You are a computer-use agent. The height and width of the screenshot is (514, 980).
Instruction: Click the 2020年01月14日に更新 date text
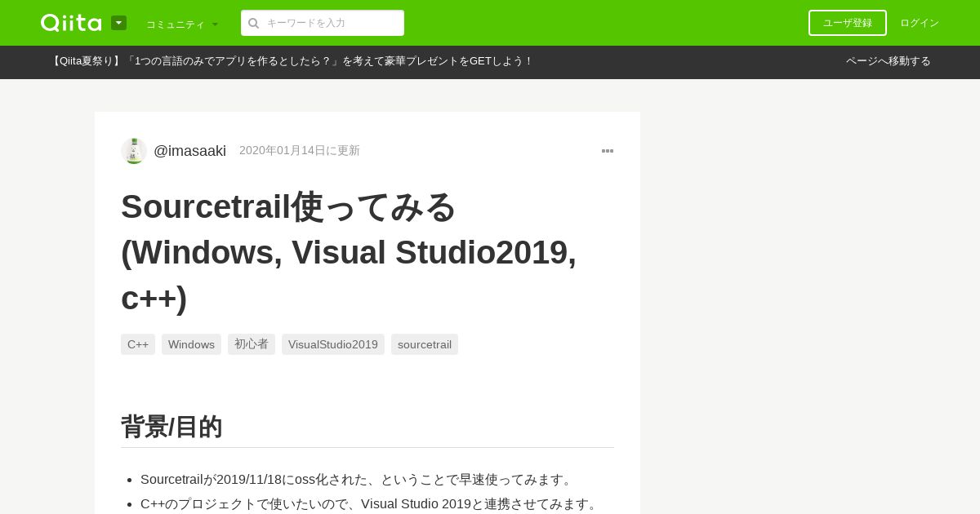coord(300,151)
